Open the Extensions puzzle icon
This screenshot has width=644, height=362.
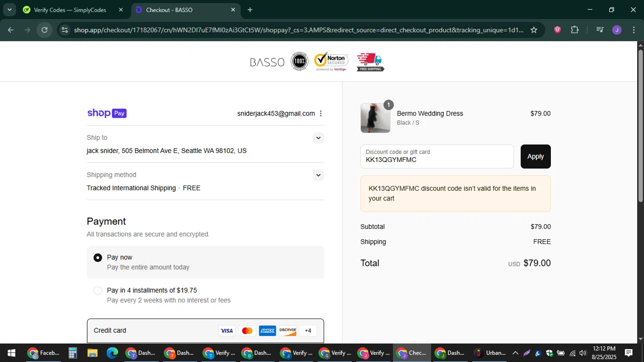click(x=575, y=30)
